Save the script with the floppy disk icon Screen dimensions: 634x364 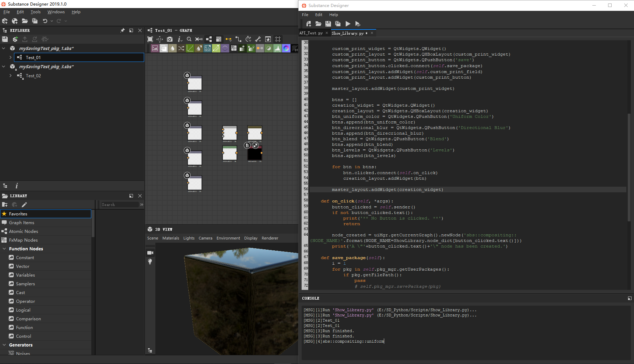coord(328,24)
